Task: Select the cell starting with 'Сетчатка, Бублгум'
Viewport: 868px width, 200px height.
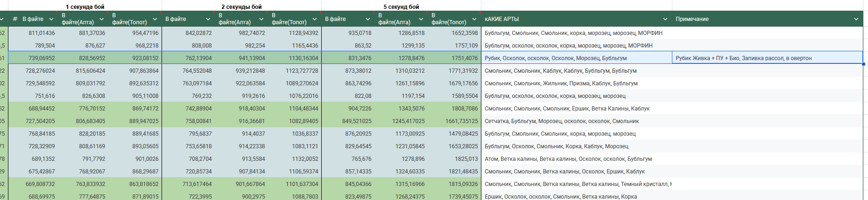Action: click(x=577, y=121)
